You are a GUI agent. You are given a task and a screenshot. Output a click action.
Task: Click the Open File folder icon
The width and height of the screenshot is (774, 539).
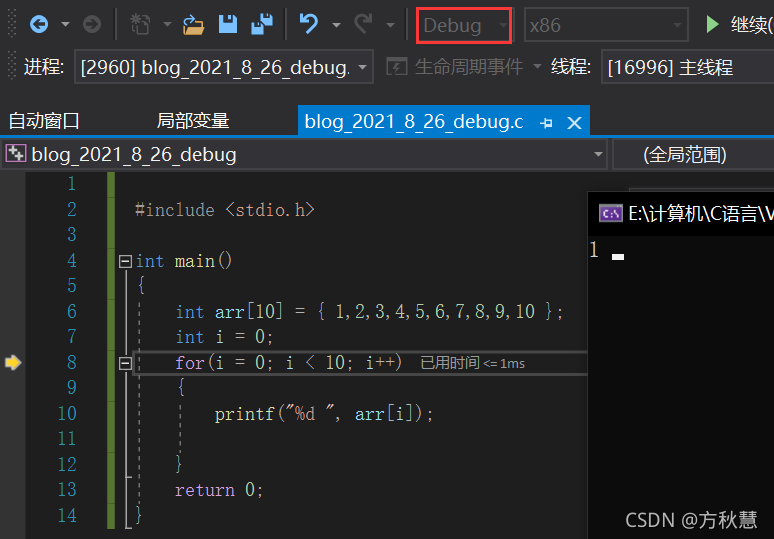(193, 24)
